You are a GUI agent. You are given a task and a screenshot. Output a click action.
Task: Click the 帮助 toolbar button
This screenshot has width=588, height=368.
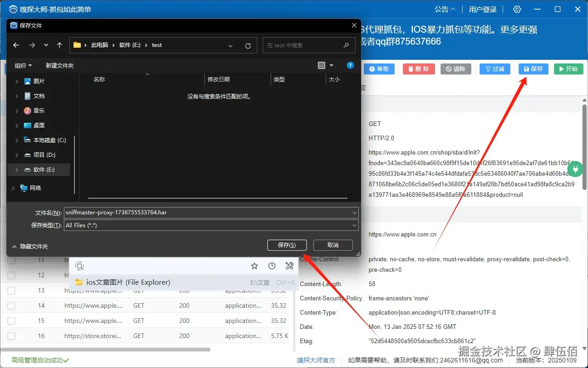379,69
